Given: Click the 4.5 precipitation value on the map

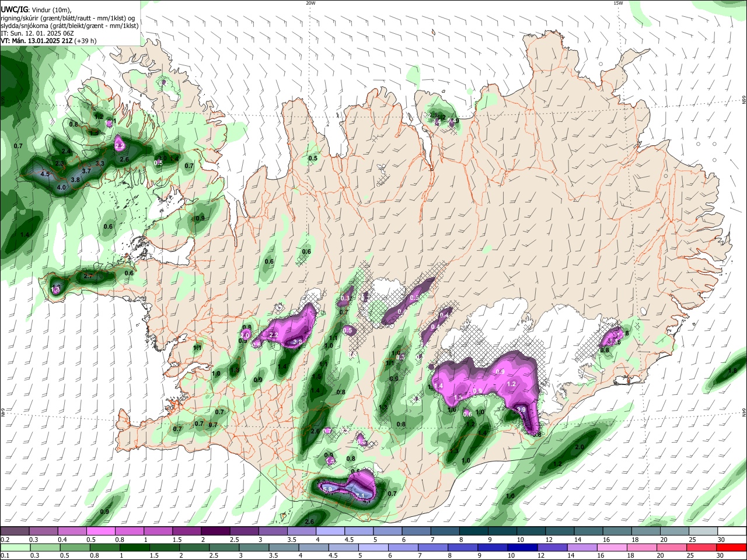Looking at the screenshot, I should [x=45, y=174].
